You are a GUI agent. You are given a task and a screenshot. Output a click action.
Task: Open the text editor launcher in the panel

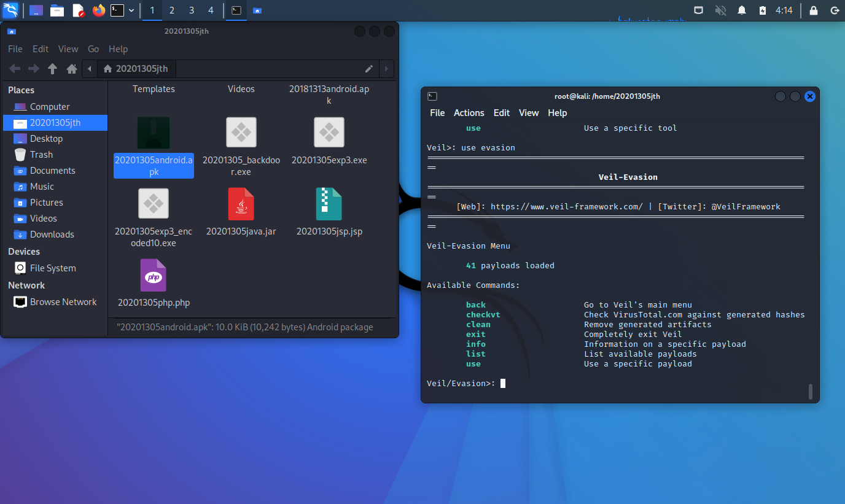pos(78,10)
